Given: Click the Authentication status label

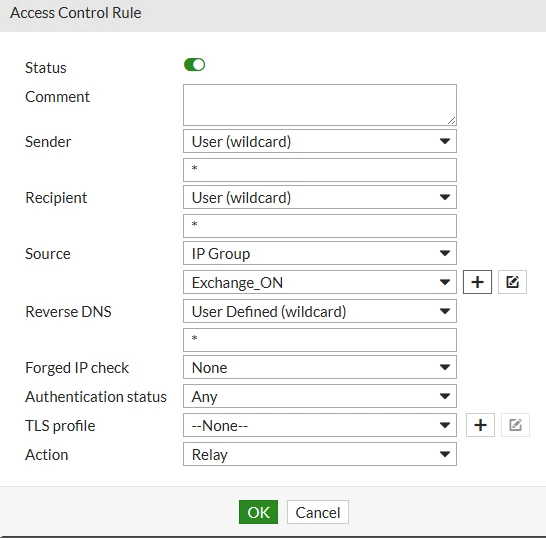Looking at the screenshot, I should (x=96, y=397).
